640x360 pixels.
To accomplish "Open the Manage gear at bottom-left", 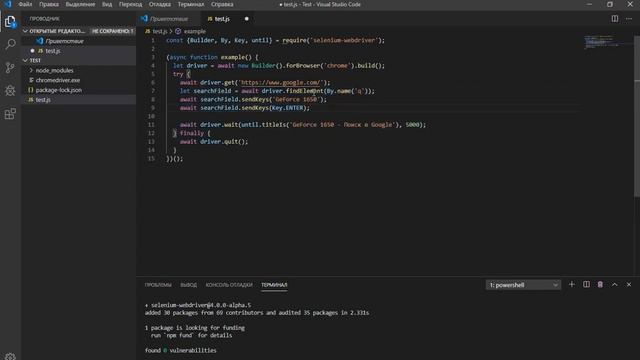I will pyautogui.click(x=10, y=356).
